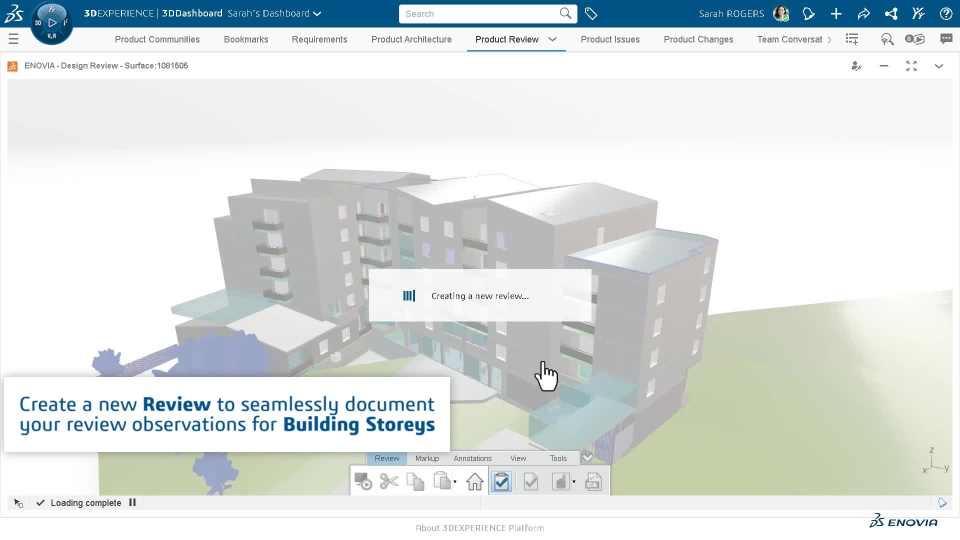This screenshot has height=540, width=960.
Task: Click the XYZ axis orientation indicator
Action: (x=935, y=461)
